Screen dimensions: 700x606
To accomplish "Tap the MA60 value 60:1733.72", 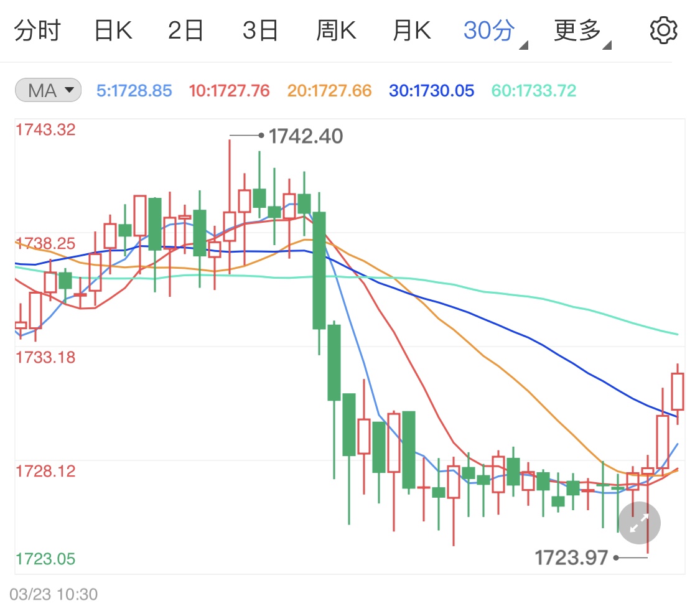I will 534,91.
